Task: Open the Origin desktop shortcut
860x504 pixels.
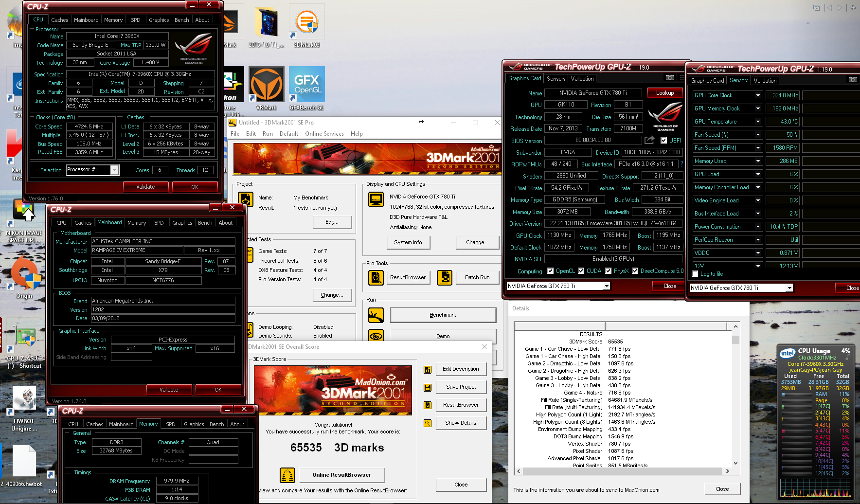Action: point(24,277)
